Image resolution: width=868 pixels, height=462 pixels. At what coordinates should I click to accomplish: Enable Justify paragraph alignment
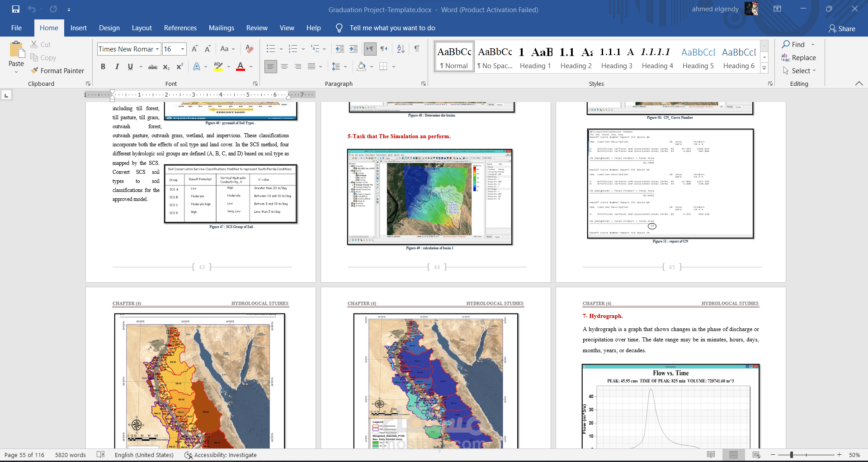[311, 66]
